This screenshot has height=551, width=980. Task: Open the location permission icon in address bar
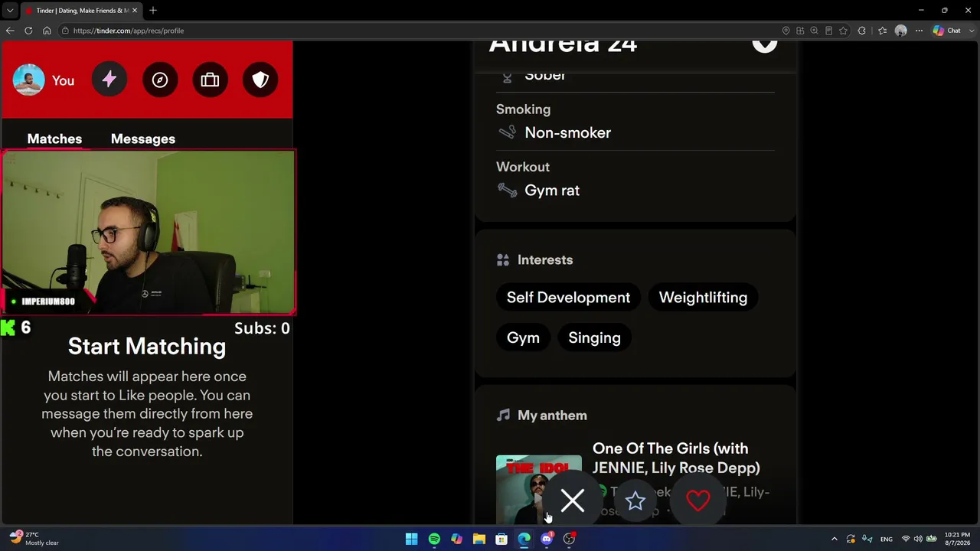pos(786,31)
